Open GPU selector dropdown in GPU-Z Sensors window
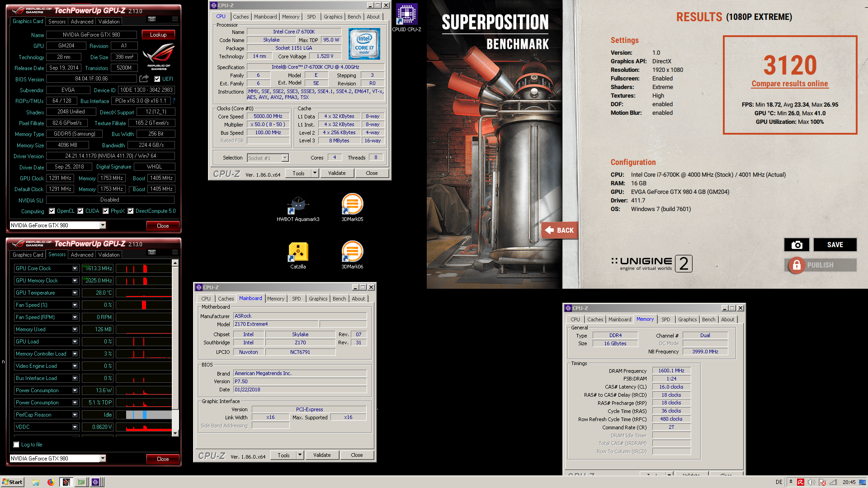This screenshot has height=488, width=868. click(x=103, y=458)
